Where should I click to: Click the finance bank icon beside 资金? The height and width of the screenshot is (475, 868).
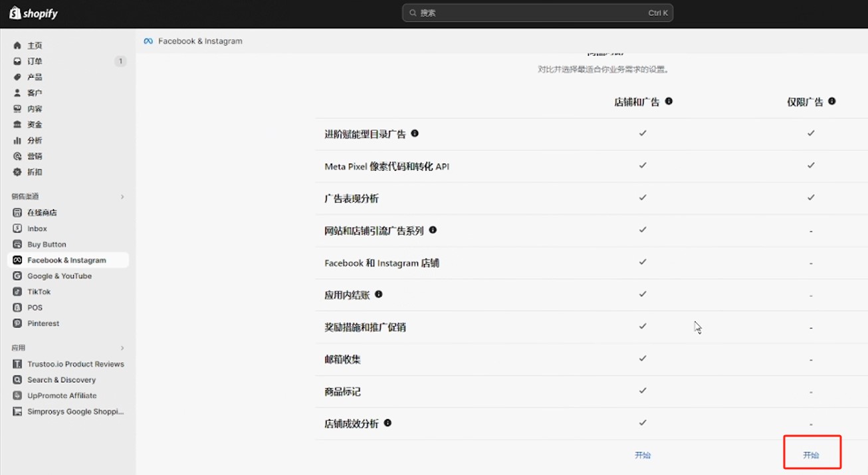(x=17, y=125)
